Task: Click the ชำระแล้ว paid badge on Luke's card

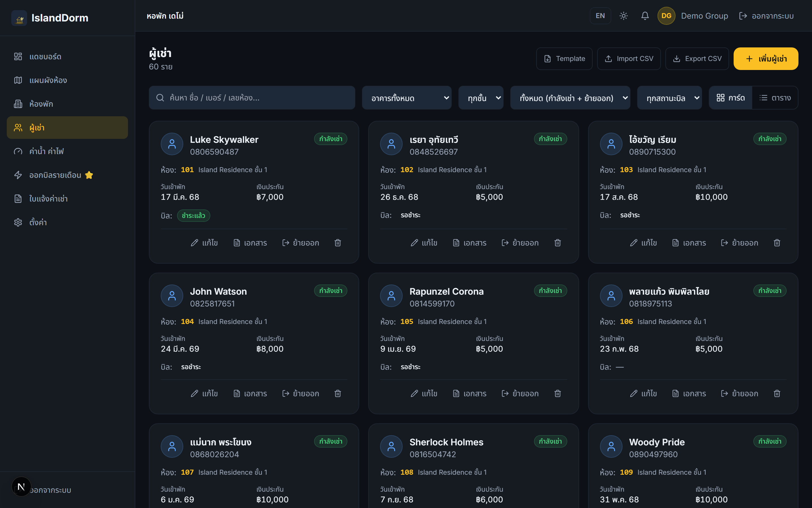Action: point(194,216)
